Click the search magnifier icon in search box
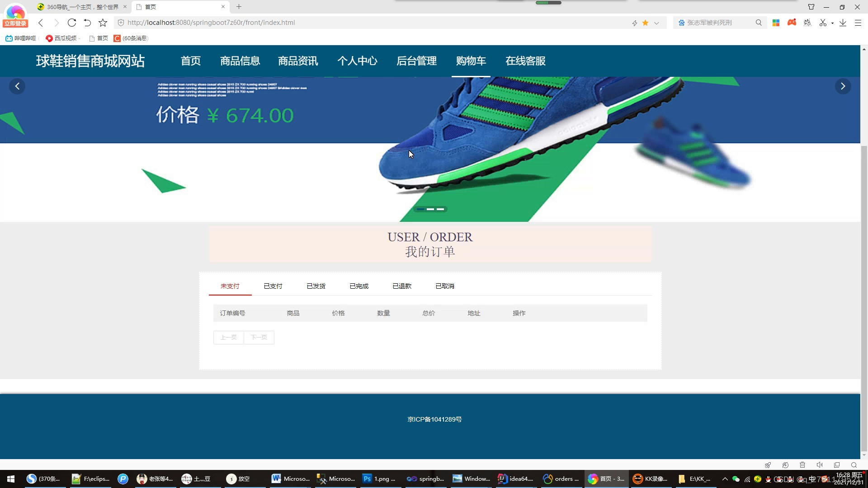Image resolution: width=868 pixels, height=488 pixels. click(x=759, y=23)
